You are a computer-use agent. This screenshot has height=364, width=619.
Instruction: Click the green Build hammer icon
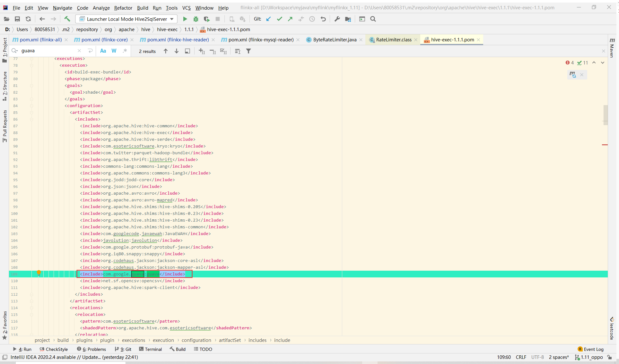pos(67,19)
